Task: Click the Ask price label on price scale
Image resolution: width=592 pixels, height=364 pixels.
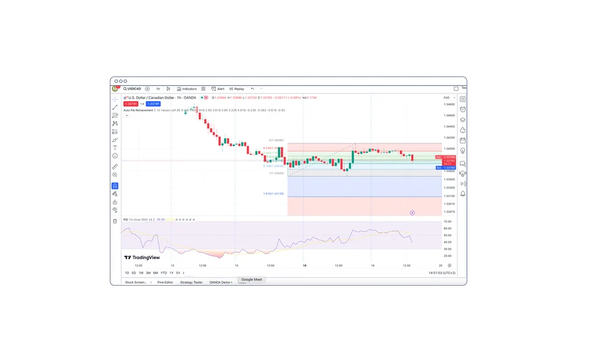Action: point(445,157)
